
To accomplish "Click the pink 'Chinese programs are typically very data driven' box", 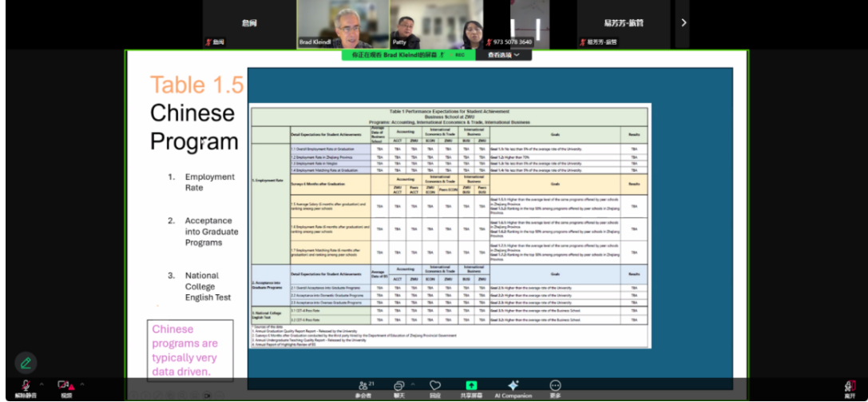I will (x=190, y=351).
